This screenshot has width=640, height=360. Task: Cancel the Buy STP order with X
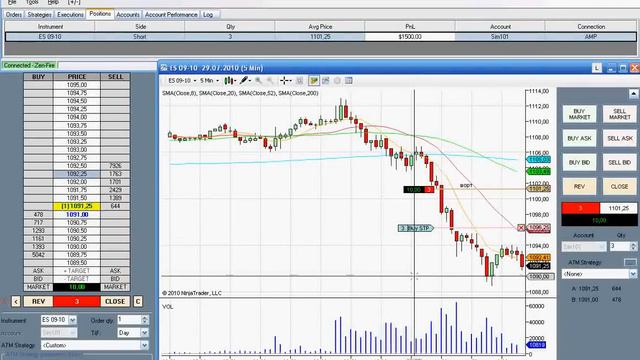pyautogui.click(x=521, y=228)
